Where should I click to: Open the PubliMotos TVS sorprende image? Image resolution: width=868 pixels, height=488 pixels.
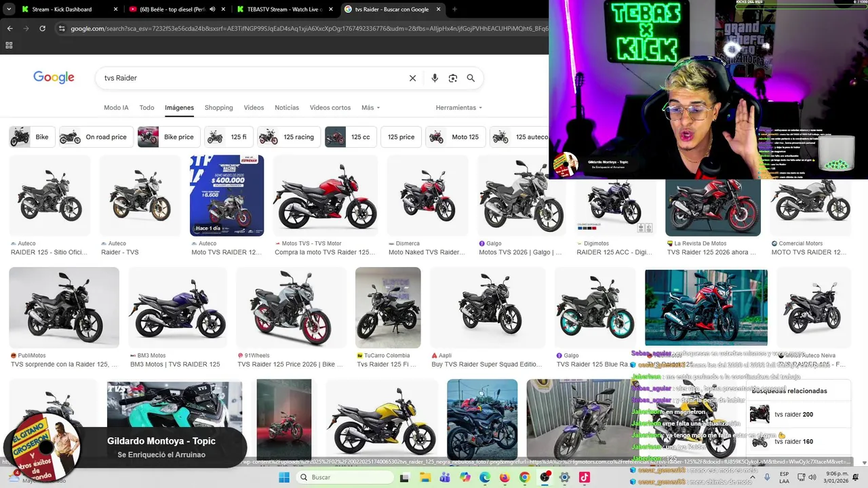pyautogui.click(x=64, y=308)
